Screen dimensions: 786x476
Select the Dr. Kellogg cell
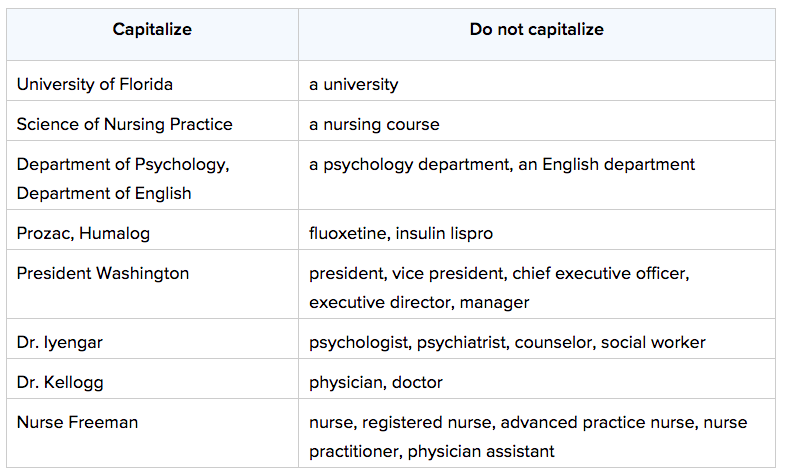[152, 379]
